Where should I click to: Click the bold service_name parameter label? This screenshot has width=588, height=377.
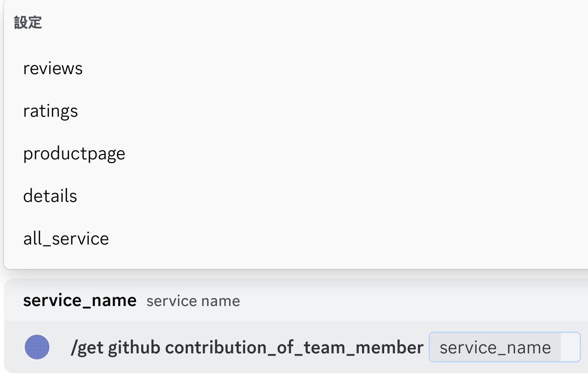[80, 300]
